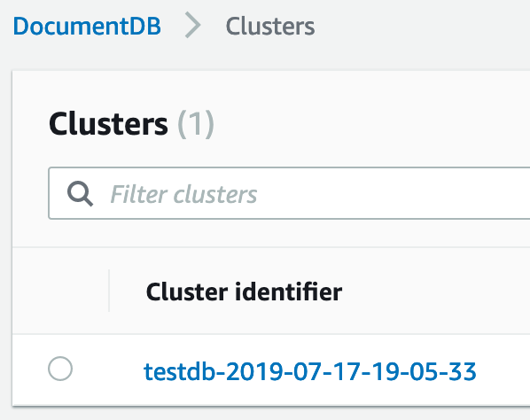This screenshot has width=530, height=420.
Task: Click the "testdb" prefix of the cluster name link
Action: [180, 371]
